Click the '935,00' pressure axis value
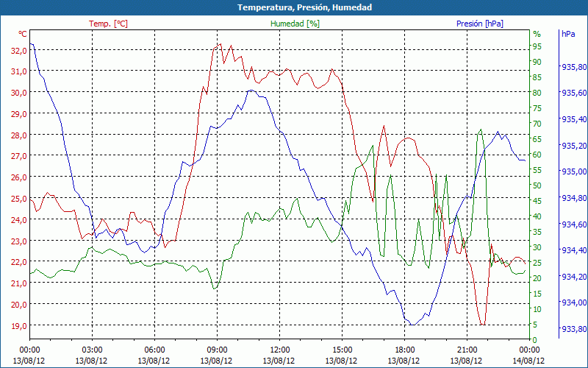The height and width of the screenshot is (368, 588). click(x=574, y=171)
